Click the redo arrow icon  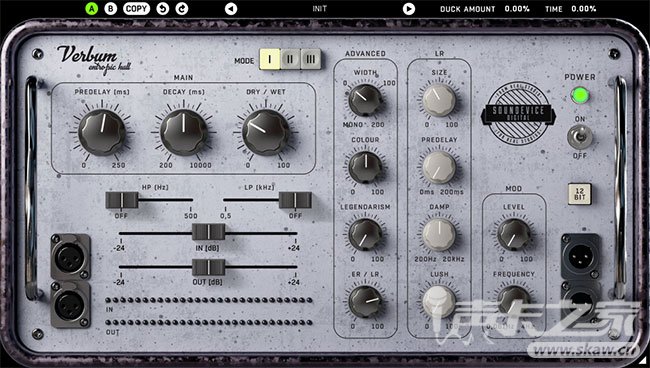182,9
